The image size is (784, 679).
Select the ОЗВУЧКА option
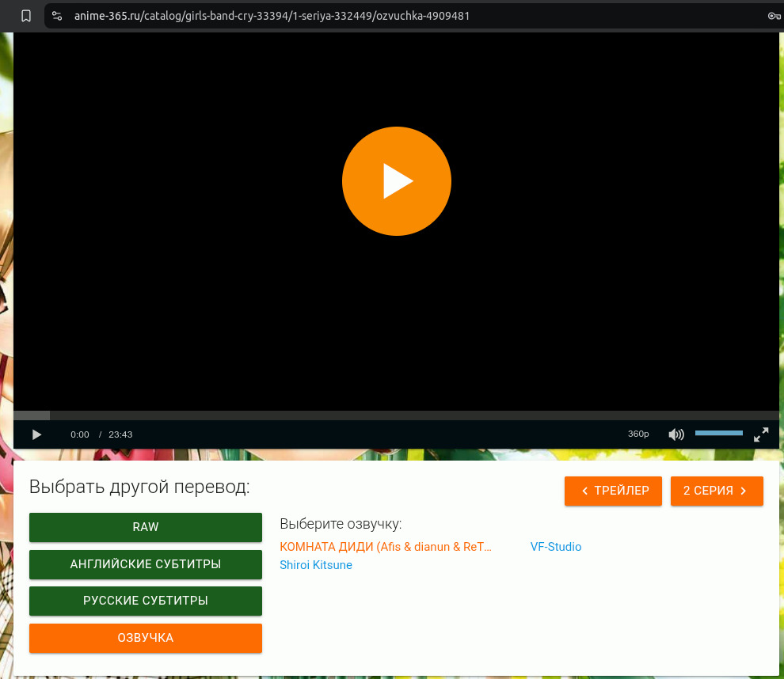(146, 638)
